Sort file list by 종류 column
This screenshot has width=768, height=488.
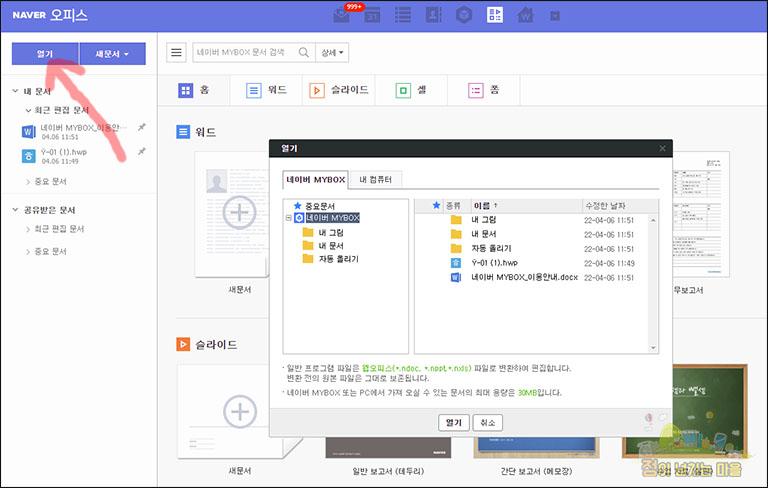(x=454, y=206)
